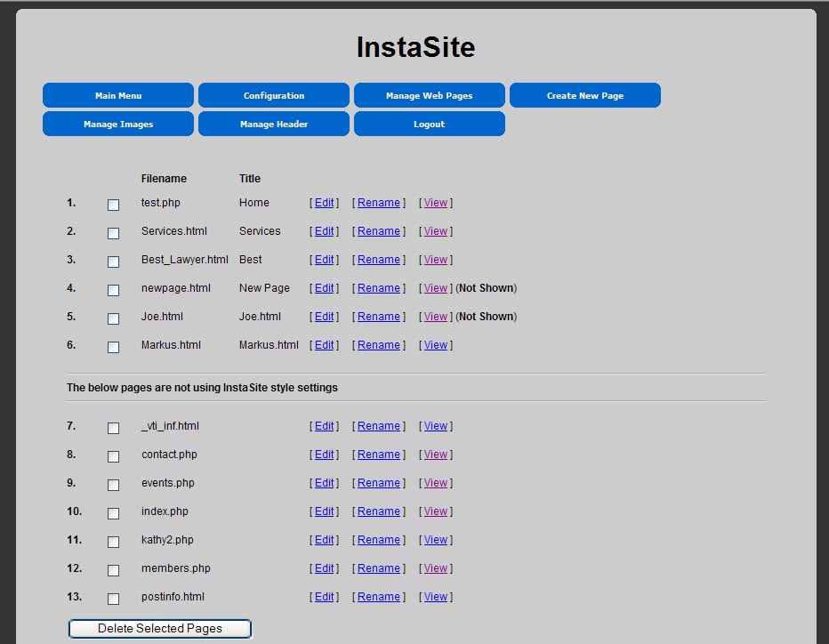829x644 pixels.
Task: Rename index.php
Action: (x=379, y=511)
